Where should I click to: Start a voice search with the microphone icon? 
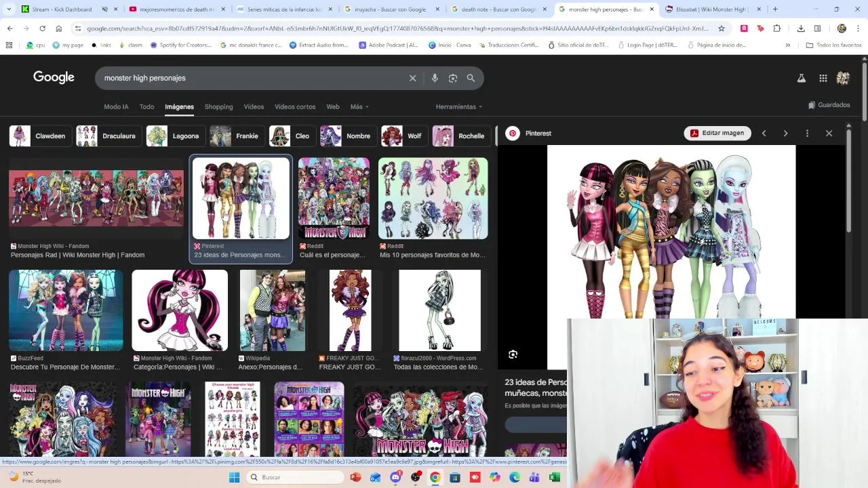pyautogui.click(x=435, y=78)
